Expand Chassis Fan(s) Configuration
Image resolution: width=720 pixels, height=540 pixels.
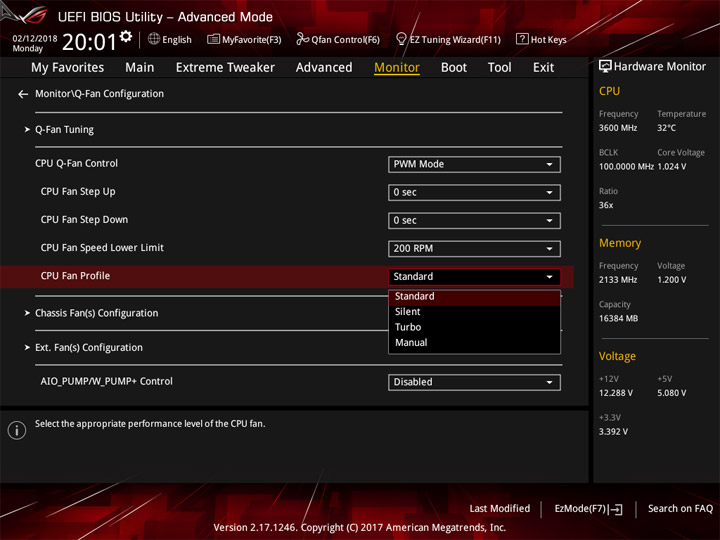[96, 313]
